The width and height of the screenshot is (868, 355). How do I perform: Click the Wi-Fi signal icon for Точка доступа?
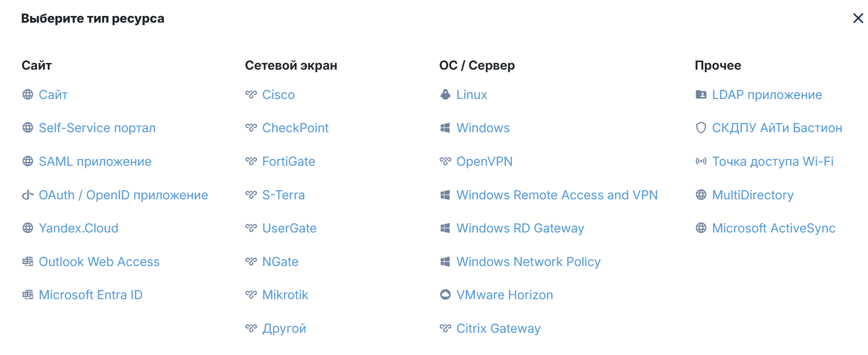click(x=701, y=161)
